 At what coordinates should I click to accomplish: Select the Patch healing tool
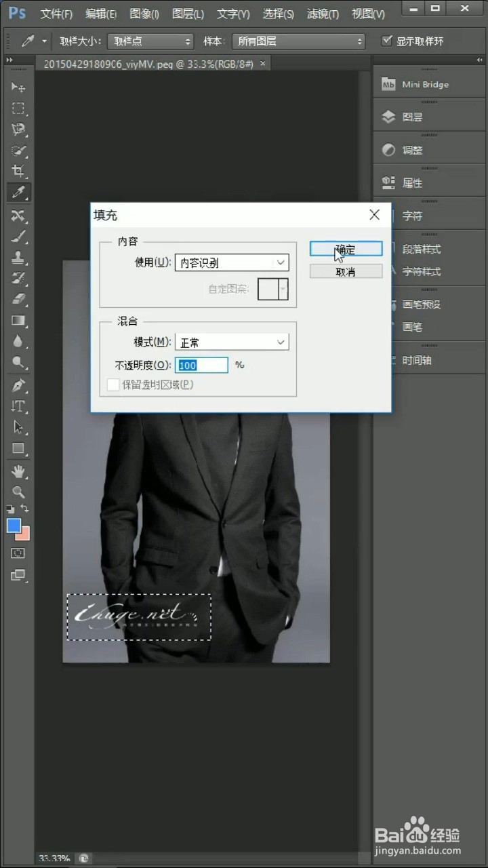click(18, 216)
